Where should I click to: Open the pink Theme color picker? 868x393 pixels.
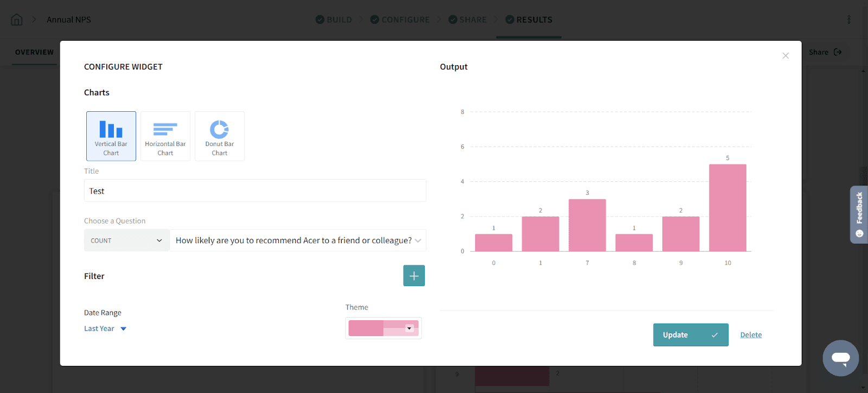384,328
